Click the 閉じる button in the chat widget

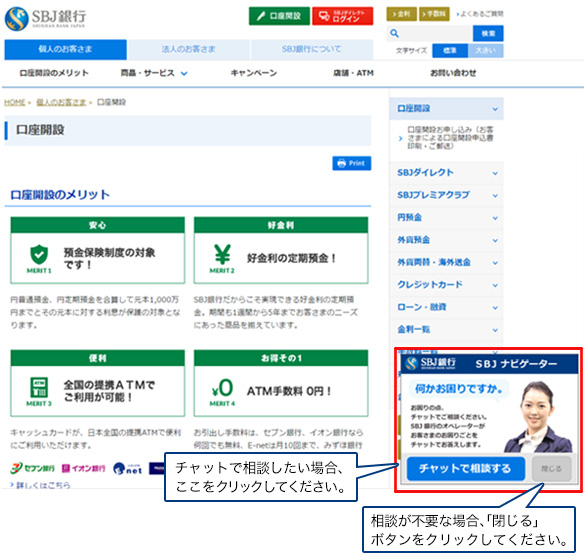551,468
